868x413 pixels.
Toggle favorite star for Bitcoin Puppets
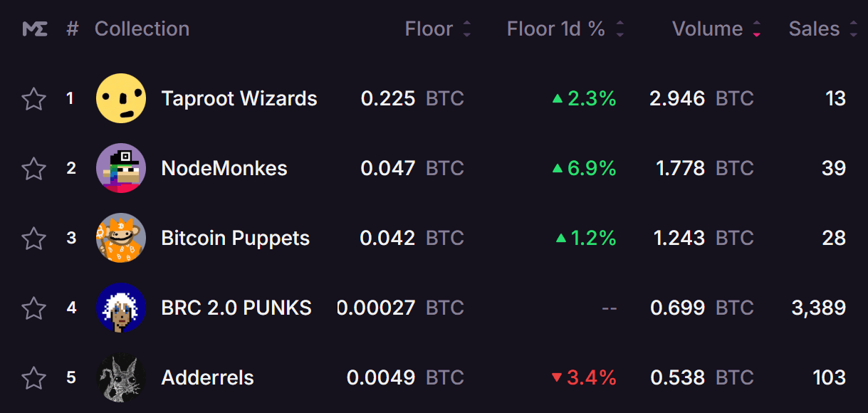tap(33, 239)
